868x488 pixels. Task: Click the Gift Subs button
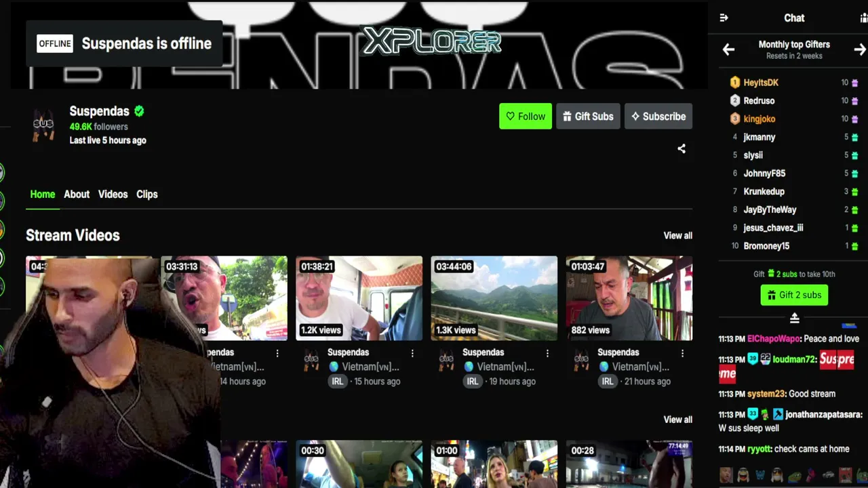coord(588,117)
